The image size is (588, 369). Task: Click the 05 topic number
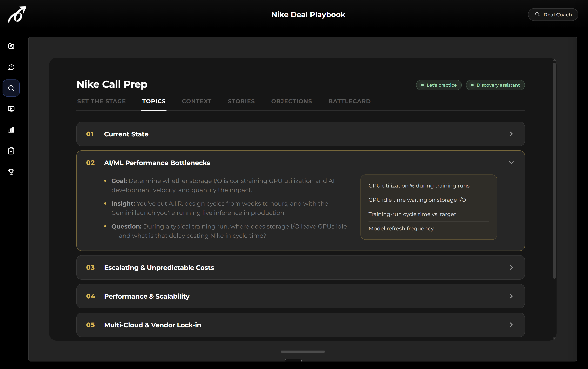(x=90, y=325)
